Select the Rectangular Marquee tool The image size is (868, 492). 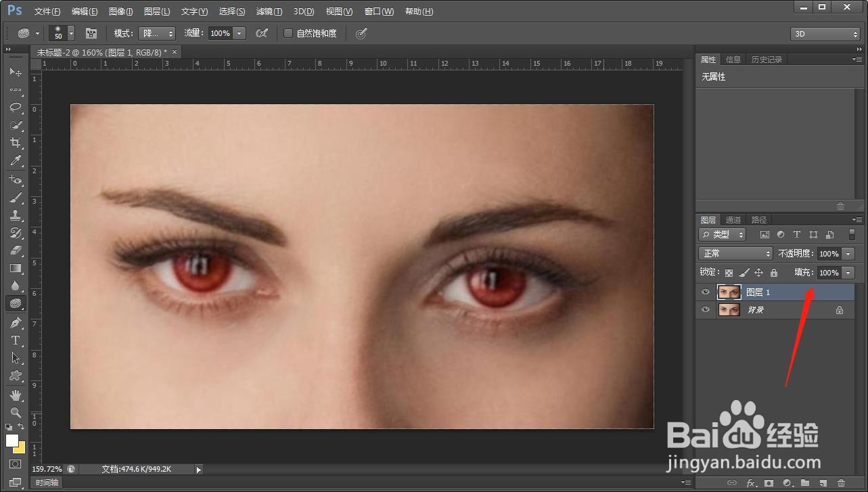click(x=15, y=90)
